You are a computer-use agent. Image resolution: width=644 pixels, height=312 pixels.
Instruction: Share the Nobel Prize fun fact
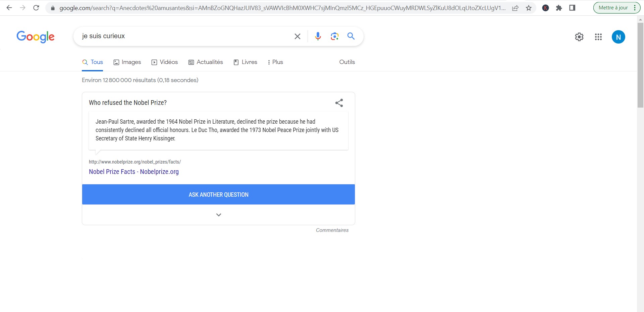339,103
